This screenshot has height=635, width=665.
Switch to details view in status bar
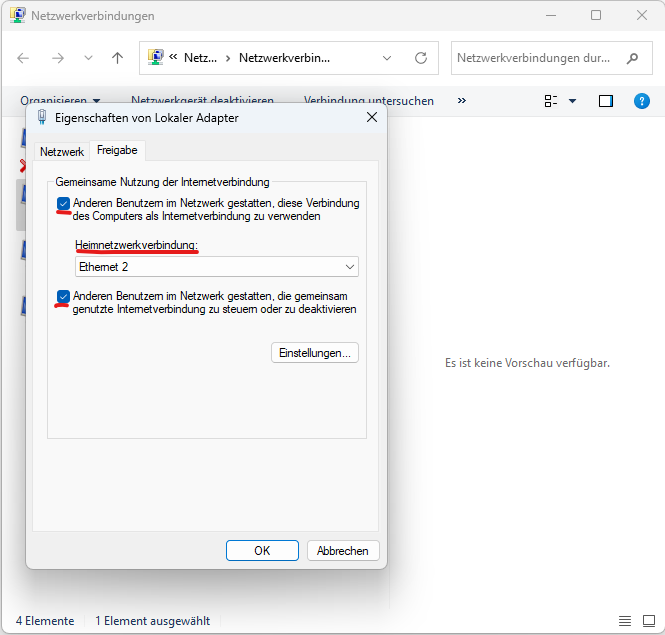pos(625,621)
